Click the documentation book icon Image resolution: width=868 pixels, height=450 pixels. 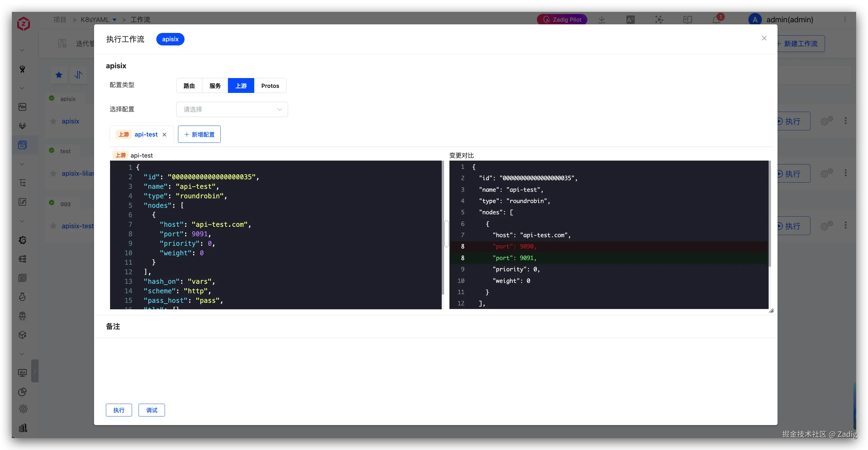pyautogui.click(x=687, y=20)
